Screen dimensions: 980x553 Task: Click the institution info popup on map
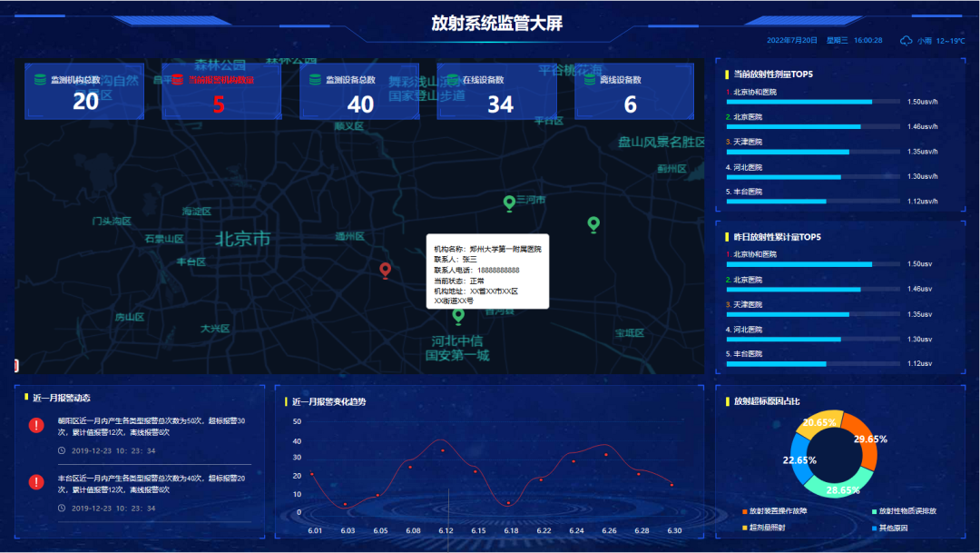coord(487,272)
